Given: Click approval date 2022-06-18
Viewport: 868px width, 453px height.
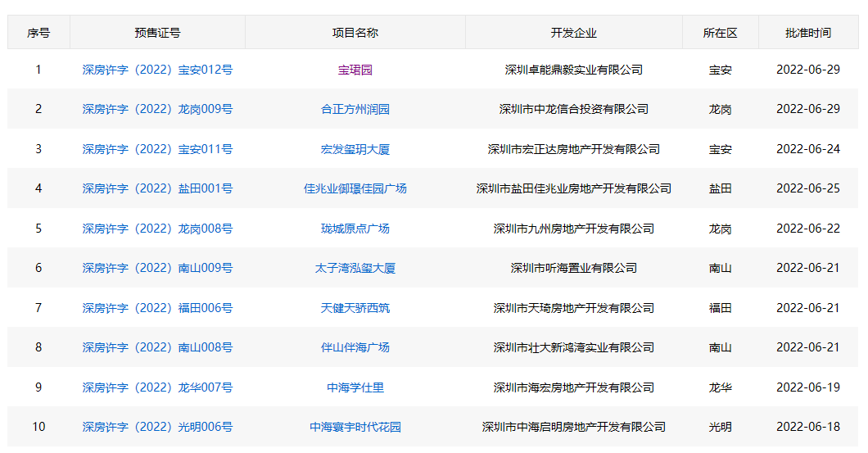Looking at the screenshot, I should (x=808, y=427).
